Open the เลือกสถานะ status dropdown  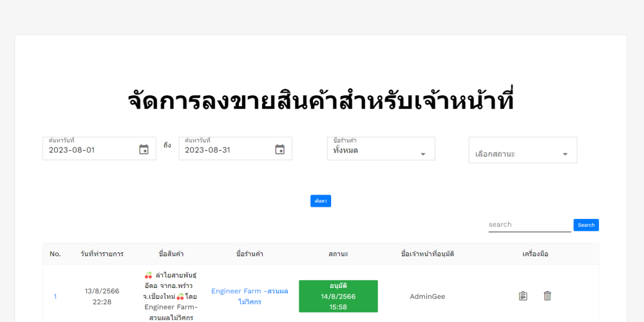click(x=522, y=154)
